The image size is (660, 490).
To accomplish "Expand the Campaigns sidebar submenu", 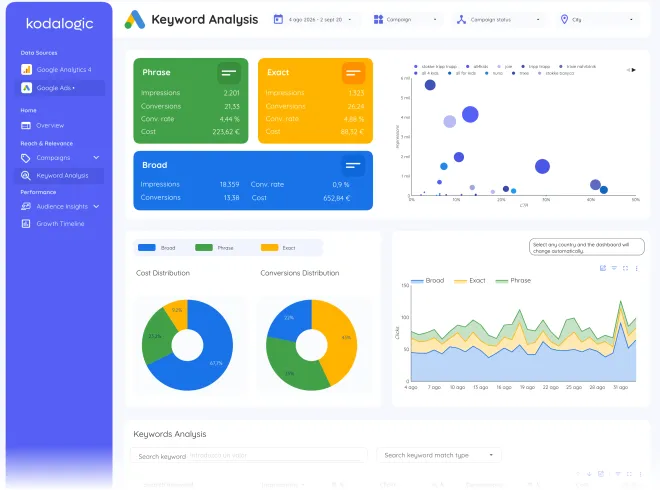I will (x=96, y=158).
